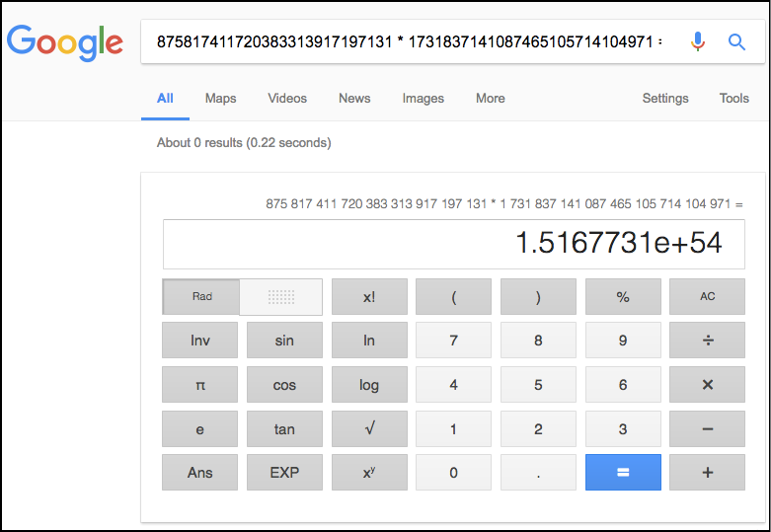Open the More search dropdown
Viewport: 771px width, 532px height.
(491, 99)
